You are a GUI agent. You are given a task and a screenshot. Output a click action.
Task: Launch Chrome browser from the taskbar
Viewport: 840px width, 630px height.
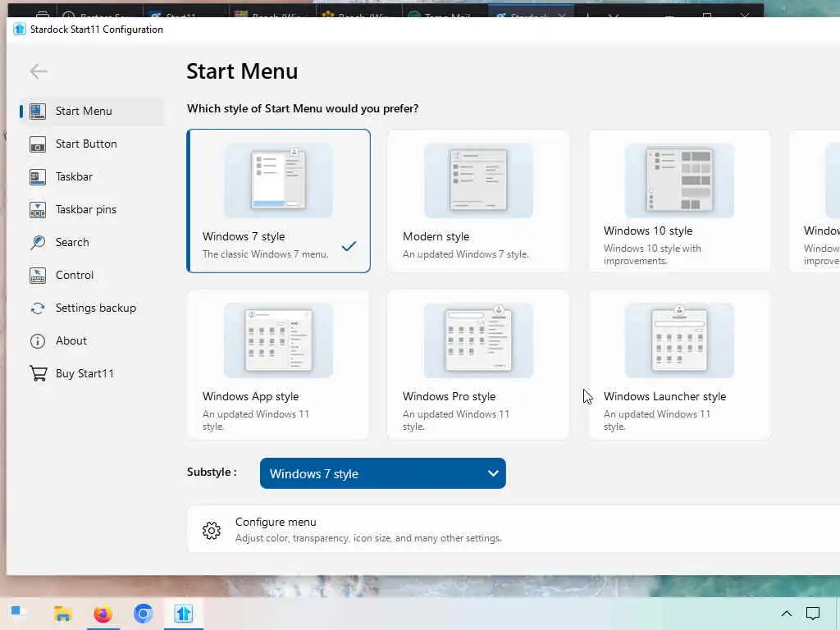pos(143,614)
